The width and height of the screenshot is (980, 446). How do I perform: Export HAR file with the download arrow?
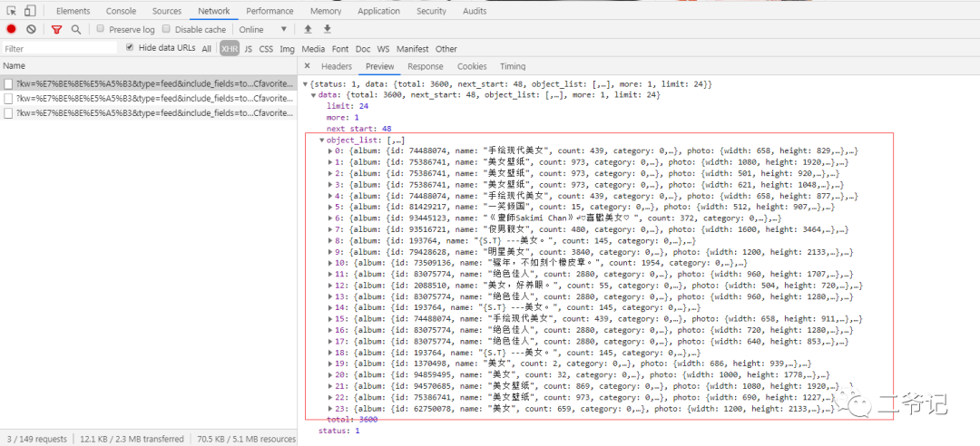pos(327,29)
